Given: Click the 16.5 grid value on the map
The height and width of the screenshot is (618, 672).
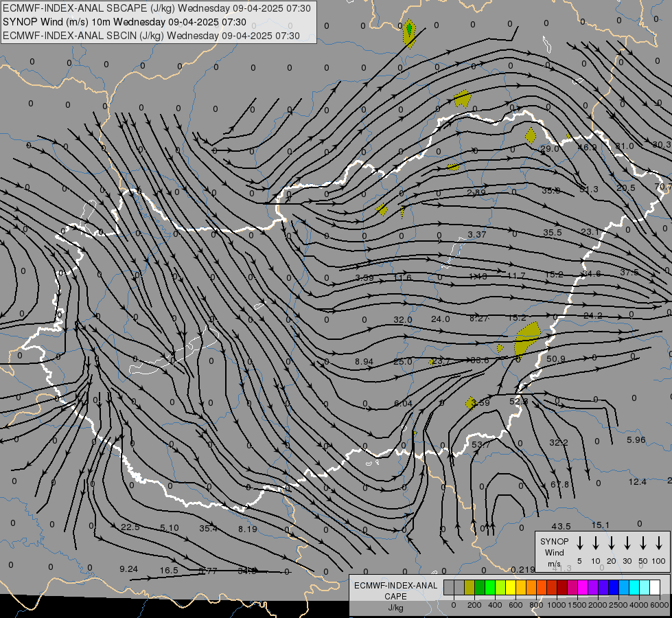Looking at the screenshot, I should [169, 571].
